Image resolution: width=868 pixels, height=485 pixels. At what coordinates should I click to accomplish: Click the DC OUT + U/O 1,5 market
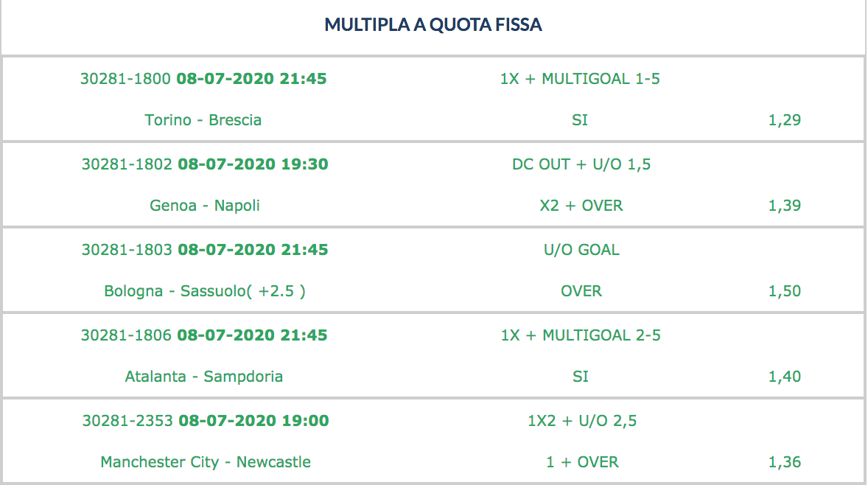(x=581, y=164)
